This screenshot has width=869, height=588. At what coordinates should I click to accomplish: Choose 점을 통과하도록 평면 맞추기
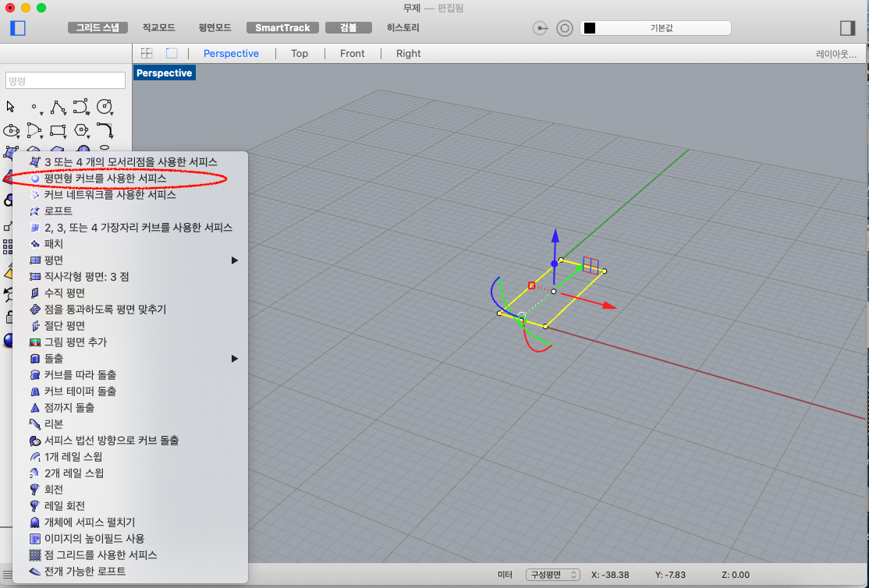[130, 310]
